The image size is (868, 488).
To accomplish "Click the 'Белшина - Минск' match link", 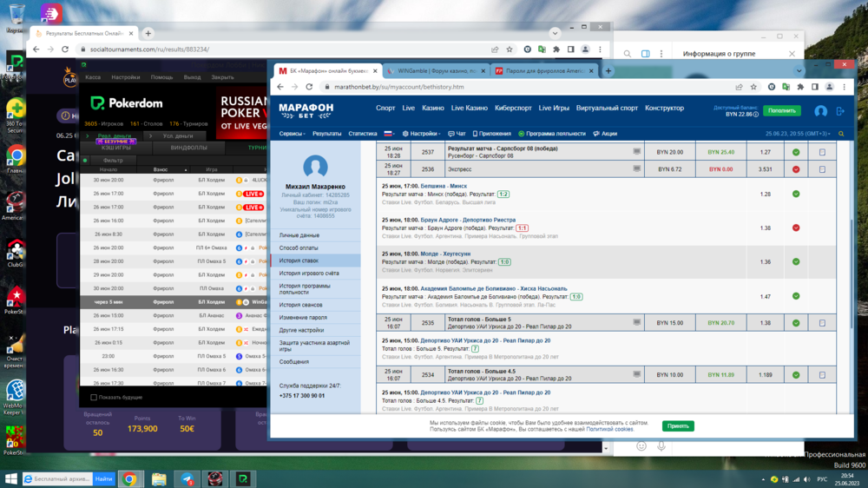I will 443,186.
